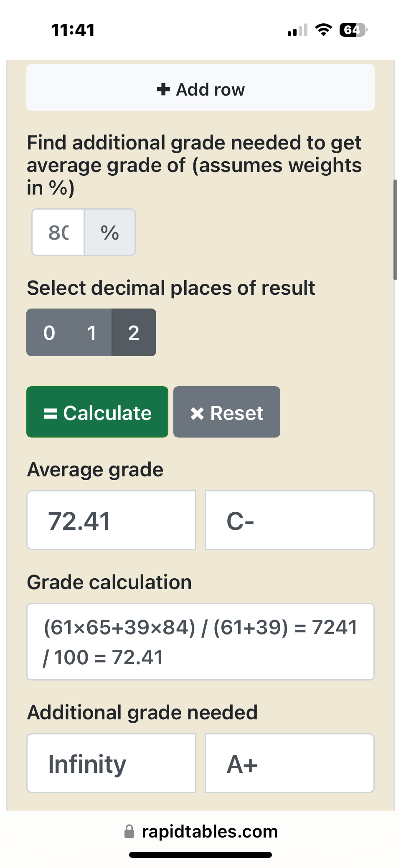
Task: Click the equals icon on Calculate button
Action: coord(51,413)
